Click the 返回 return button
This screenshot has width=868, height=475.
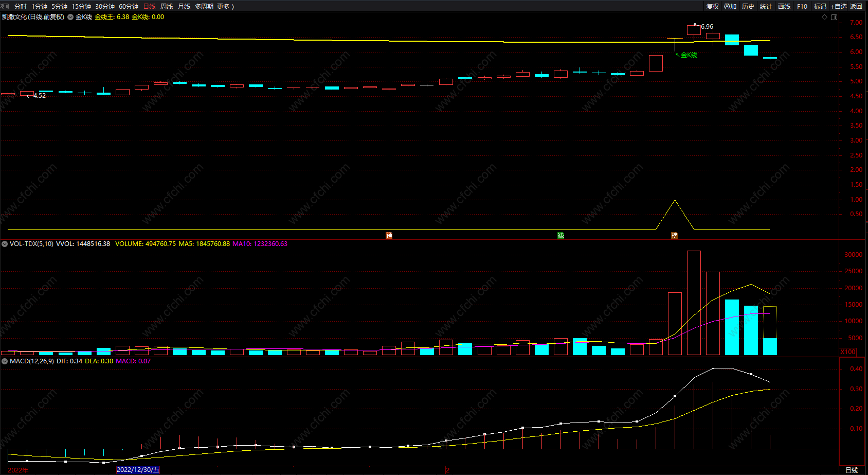pos(856,7)
